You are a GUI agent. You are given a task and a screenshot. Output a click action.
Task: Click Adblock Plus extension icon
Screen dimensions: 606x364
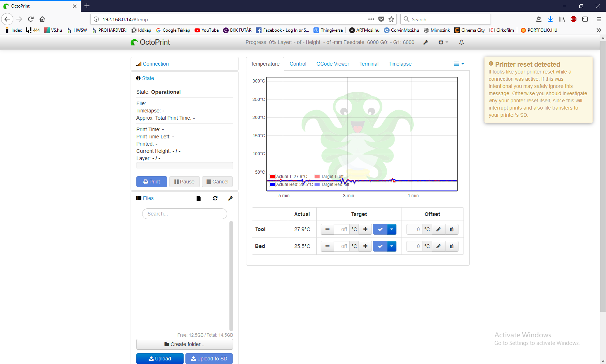tap(574, 19)
